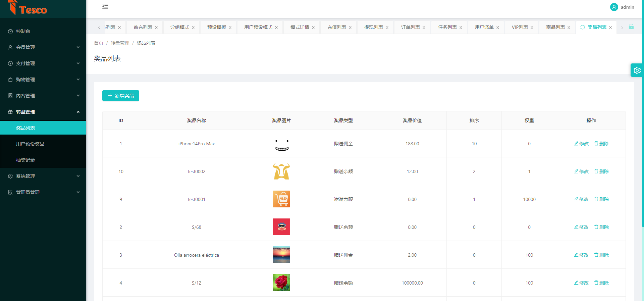Collapse the sidebar with the hamburger icon
This screenshot has height=301, width=644.
click(x=105, y=6)
